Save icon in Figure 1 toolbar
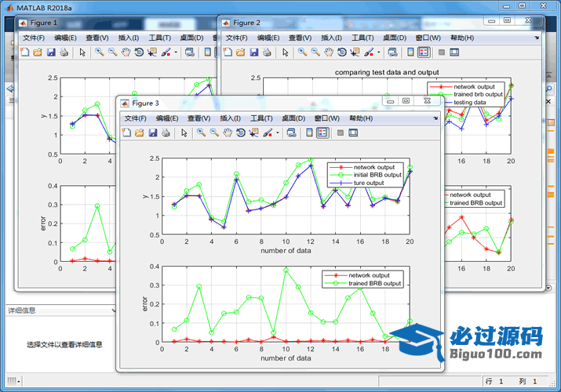The image size is (561, 392). [x=51, y=53]
